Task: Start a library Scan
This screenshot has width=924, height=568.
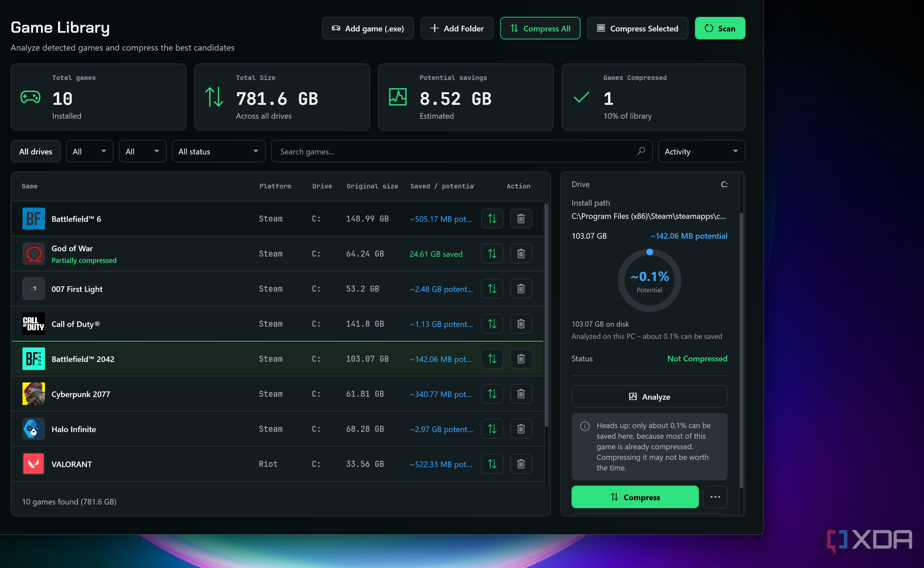Action: coord(720,28)
